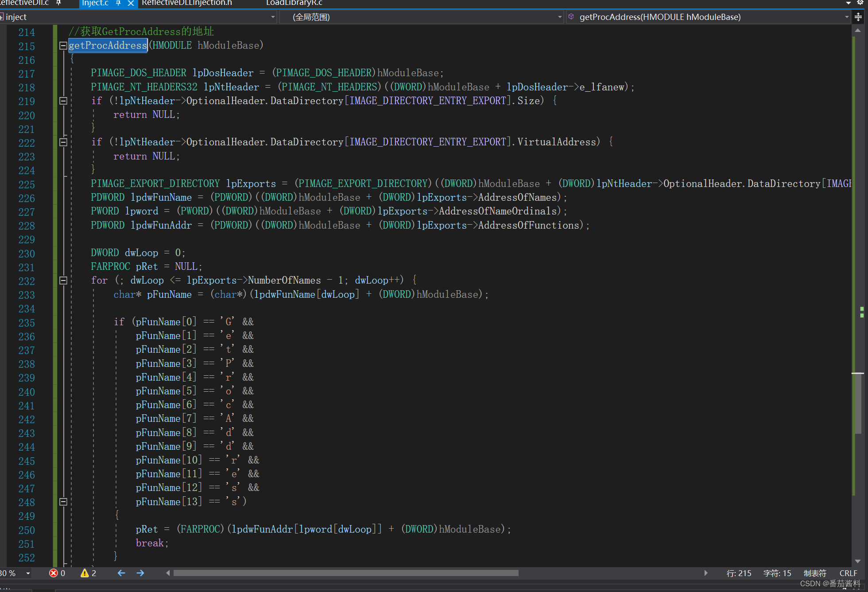Pin the ReflectiveDll.c tab
This screenshot has height=592, width=868.
pyautogui.click(x=58, y=3)
